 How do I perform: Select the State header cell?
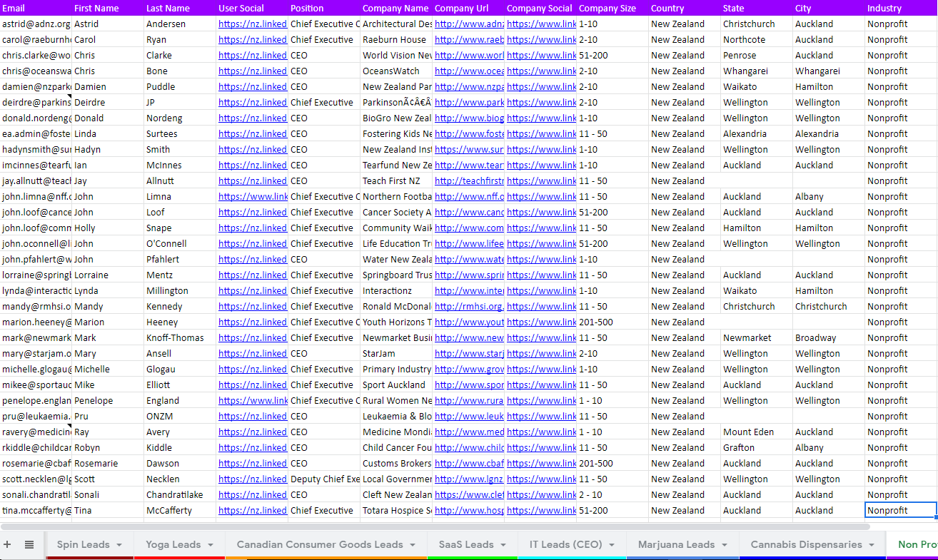tap(757, 8)
